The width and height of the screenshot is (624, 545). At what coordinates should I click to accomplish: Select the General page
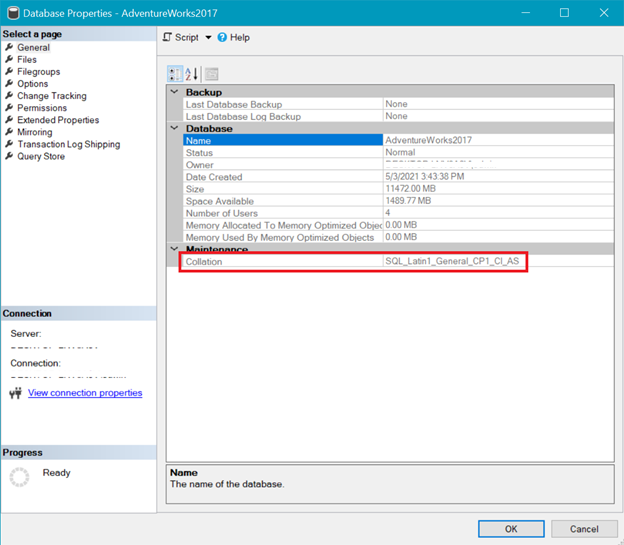point(33,47)
